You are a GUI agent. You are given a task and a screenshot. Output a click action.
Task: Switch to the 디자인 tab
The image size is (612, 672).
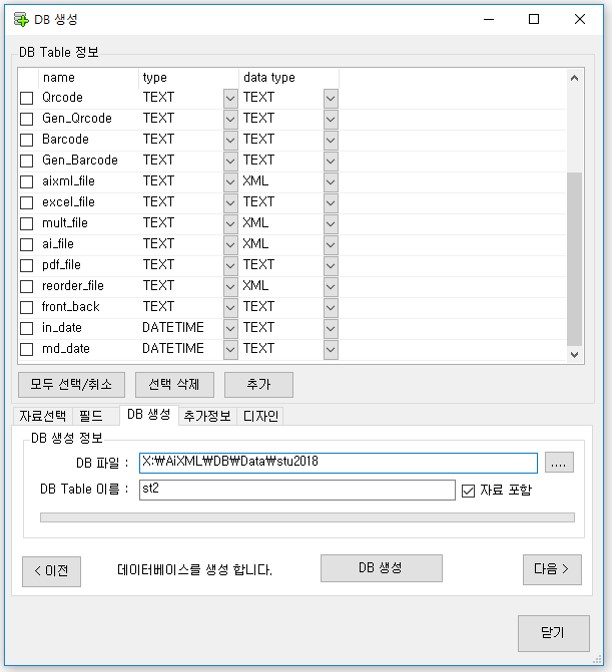pos(261,416)
